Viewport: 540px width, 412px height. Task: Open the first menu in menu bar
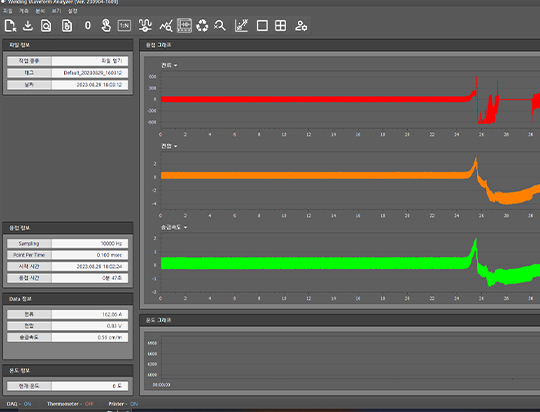click(x=8, y=11)
